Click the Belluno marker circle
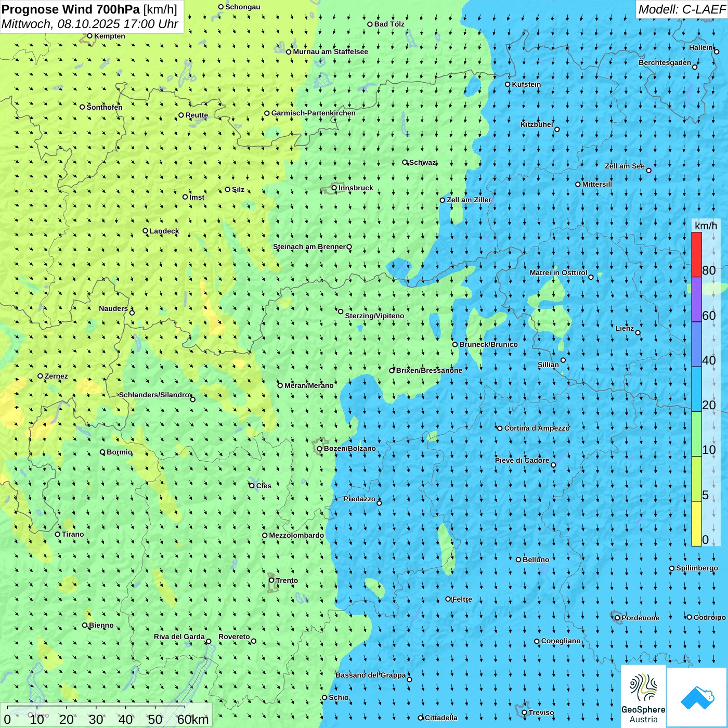 [x=518, y=560]
